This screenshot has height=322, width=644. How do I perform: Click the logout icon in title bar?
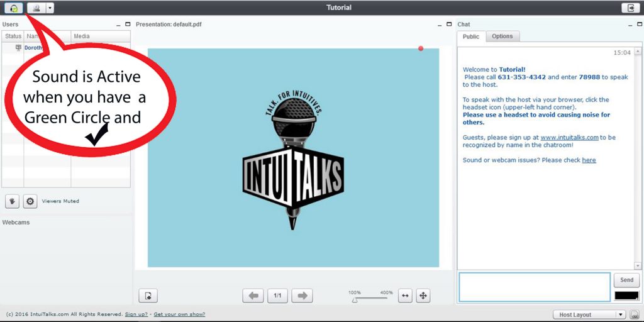click(x=630, y=8)
